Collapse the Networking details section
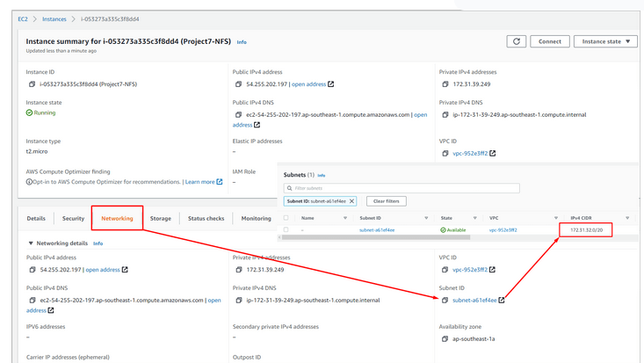The height and width of the screenshot is (363, 644). [31, 243]
